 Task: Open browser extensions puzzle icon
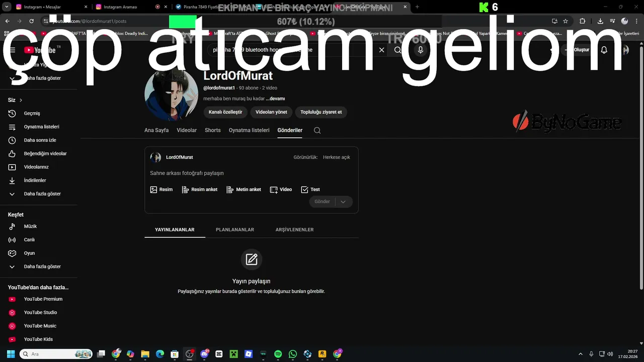583,21
